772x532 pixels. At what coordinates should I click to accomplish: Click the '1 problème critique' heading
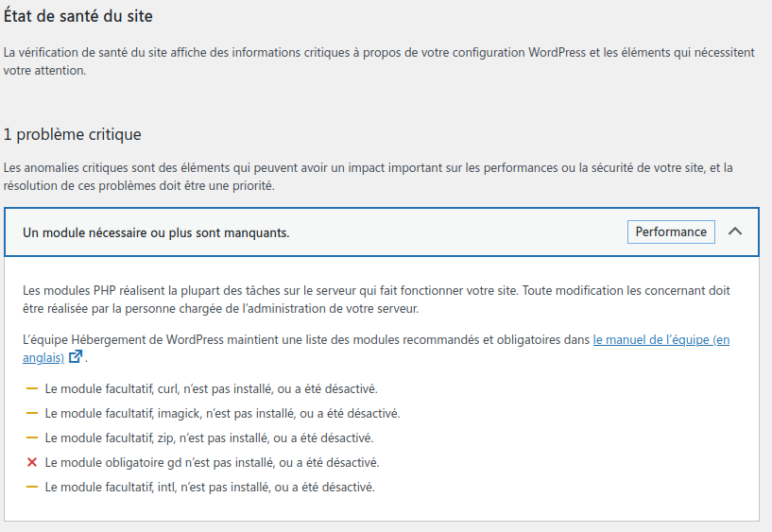[x=73, y=134]
